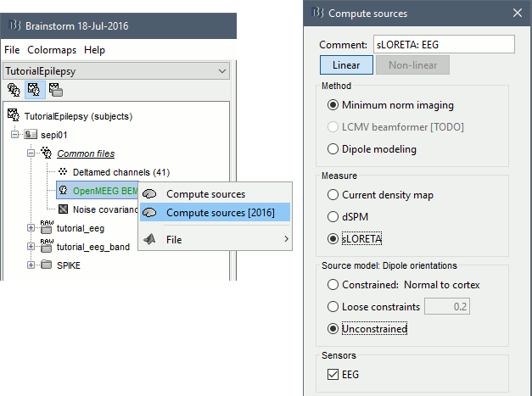The height and width of the screenshot is (396, 532).
Task: Click the OpenMEEG BEM head model icon
Action: pos(63,191)
